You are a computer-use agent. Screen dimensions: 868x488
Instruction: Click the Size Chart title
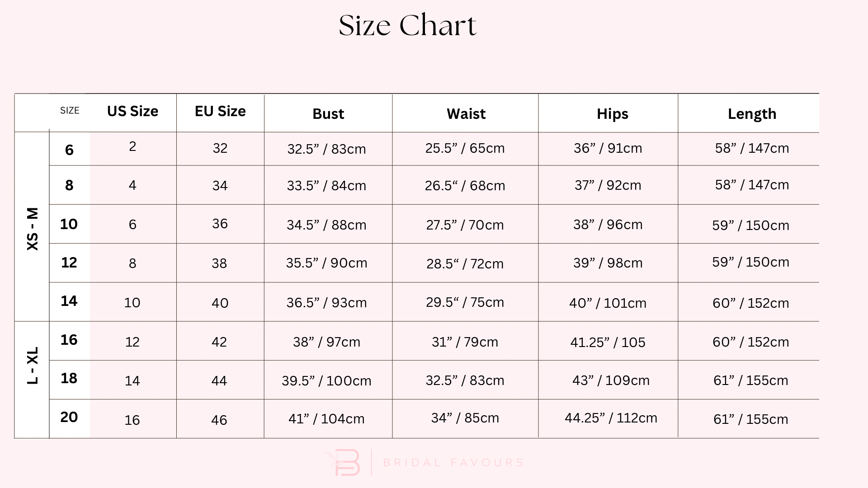click(x=407, y=26)
